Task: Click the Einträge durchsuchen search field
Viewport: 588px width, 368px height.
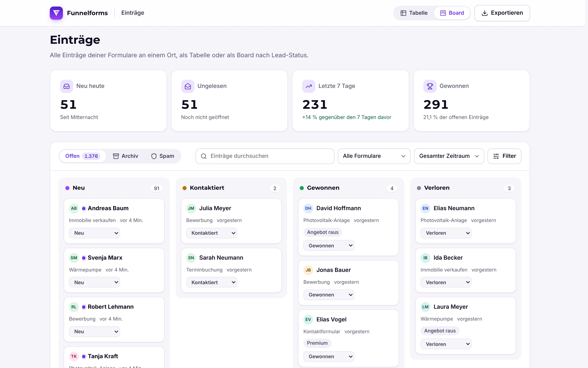Action: pos(265,156)
